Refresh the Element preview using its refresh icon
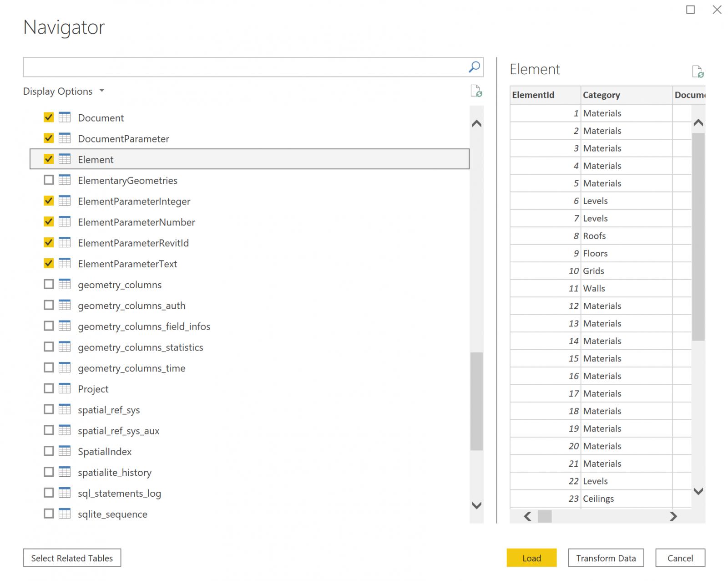 click(699, 71)
